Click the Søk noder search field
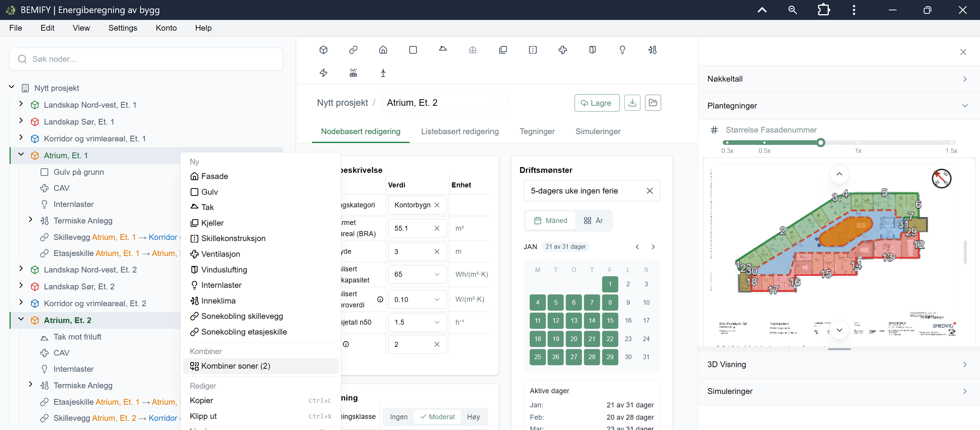 coord(146,59)
